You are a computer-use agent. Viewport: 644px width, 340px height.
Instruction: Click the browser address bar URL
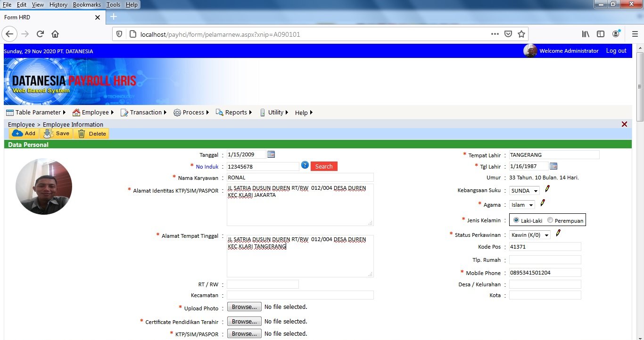(x=220, y=34)
